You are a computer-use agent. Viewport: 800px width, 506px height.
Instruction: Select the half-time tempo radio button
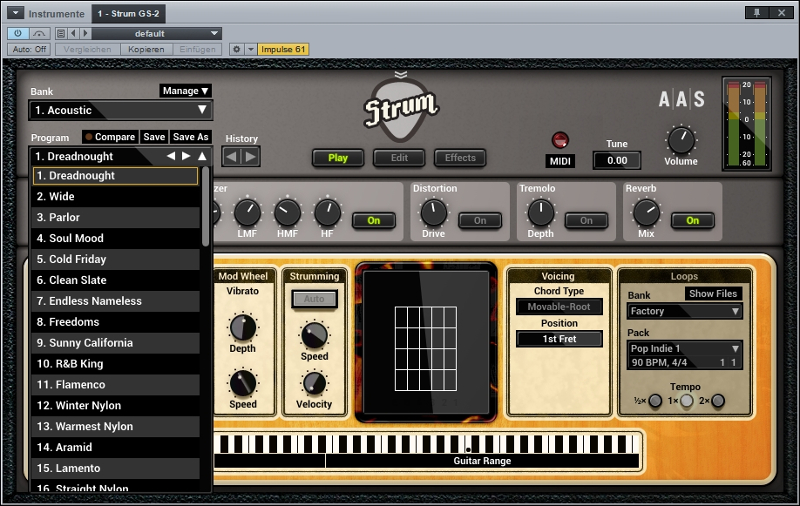[x=656, y=401]
